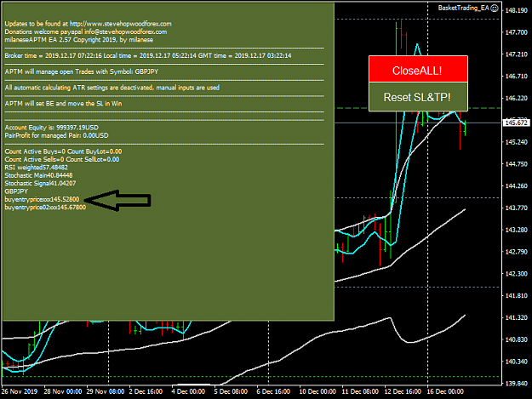
Task: Click the 10 Dec 00:00 time axis label
Action: [x=317, y=391]
